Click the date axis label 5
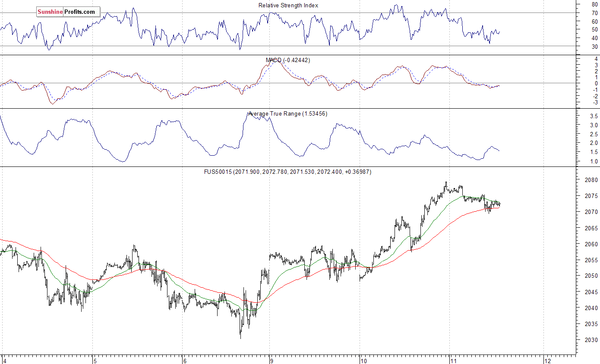600x364 pixels. click(x=95, y=361)
